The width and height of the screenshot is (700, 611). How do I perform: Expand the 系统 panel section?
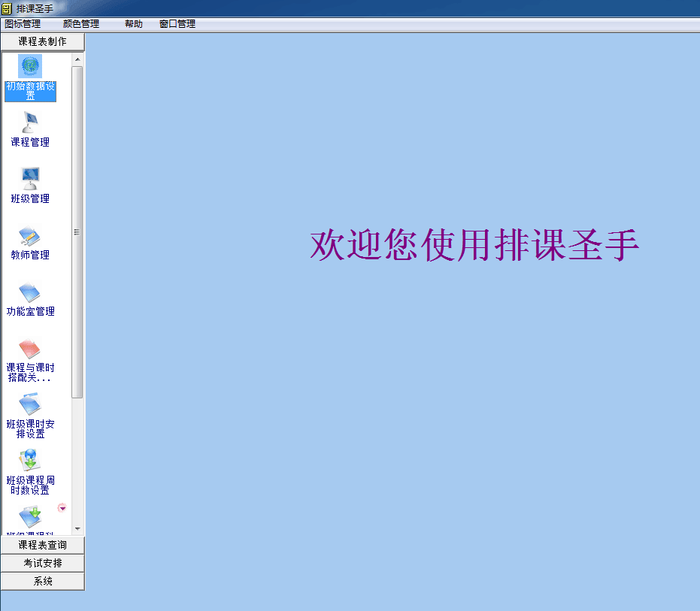pos(43,581)
